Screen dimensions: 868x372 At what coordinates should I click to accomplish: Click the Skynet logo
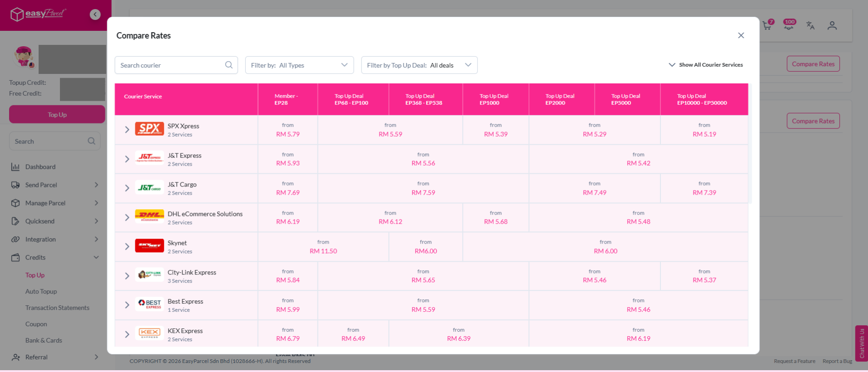(149, 246)
